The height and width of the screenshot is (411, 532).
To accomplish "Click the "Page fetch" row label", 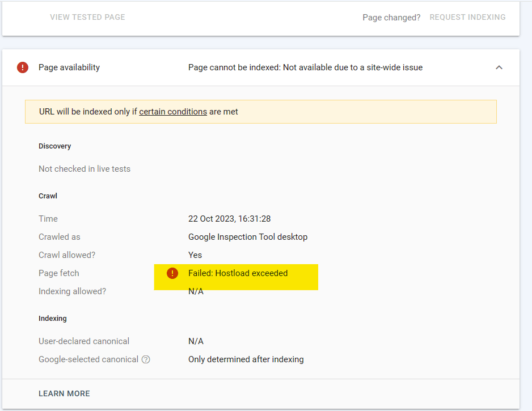I will pyautogui.click(x=59, y=273).
